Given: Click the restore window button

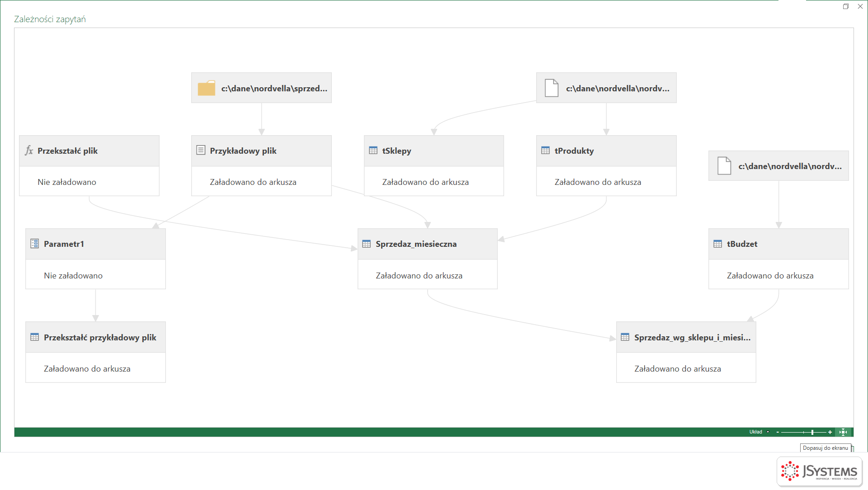Looking at the screenshot, I should pyautogui.click(x=846, y=6).
